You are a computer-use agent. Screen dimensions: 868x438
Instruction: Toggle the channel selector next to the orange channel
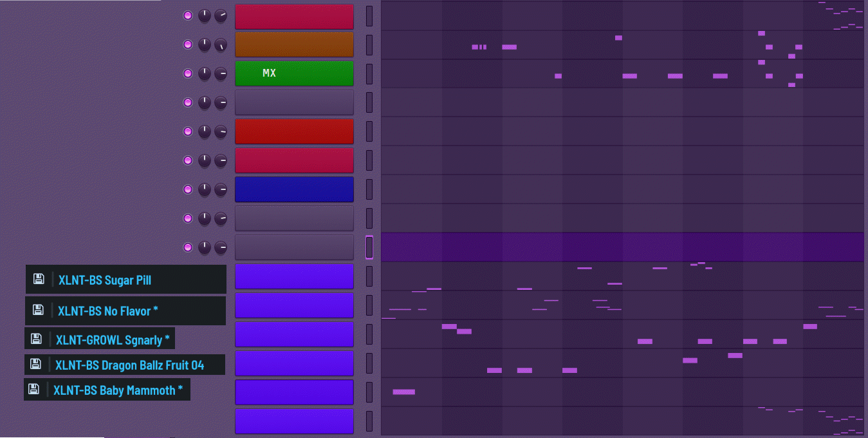[369, 44]
